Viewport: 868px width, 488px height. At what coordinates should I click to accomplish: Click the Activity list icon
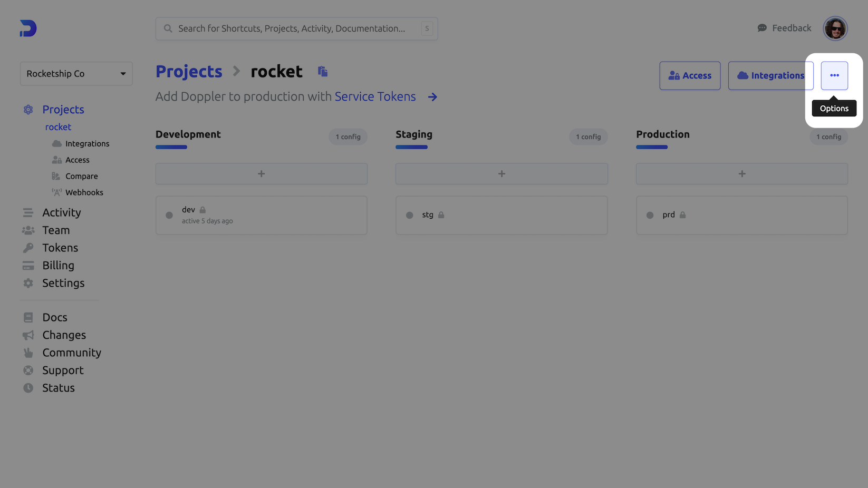(28, 213)
